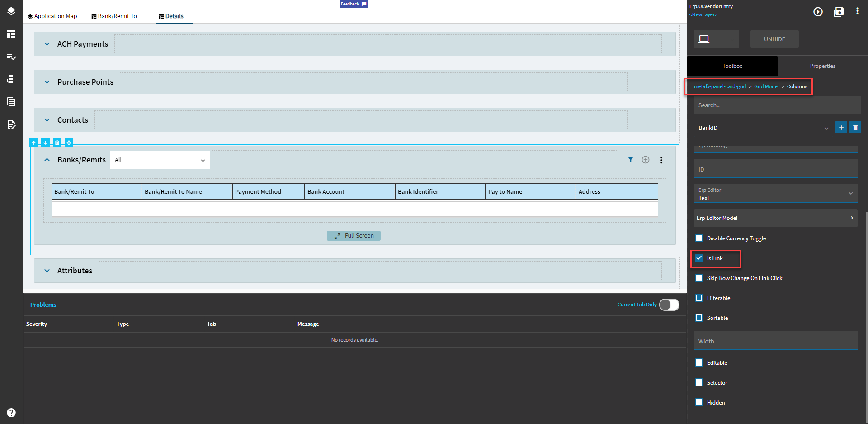
Task: Click the Problems panel heading
Action: coord(43,305)
